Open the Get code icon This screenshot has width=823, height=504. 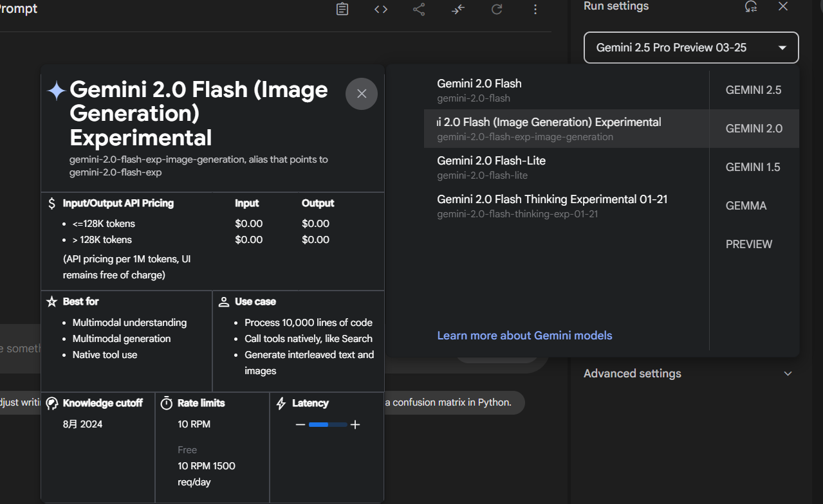(x=381, y=9)
